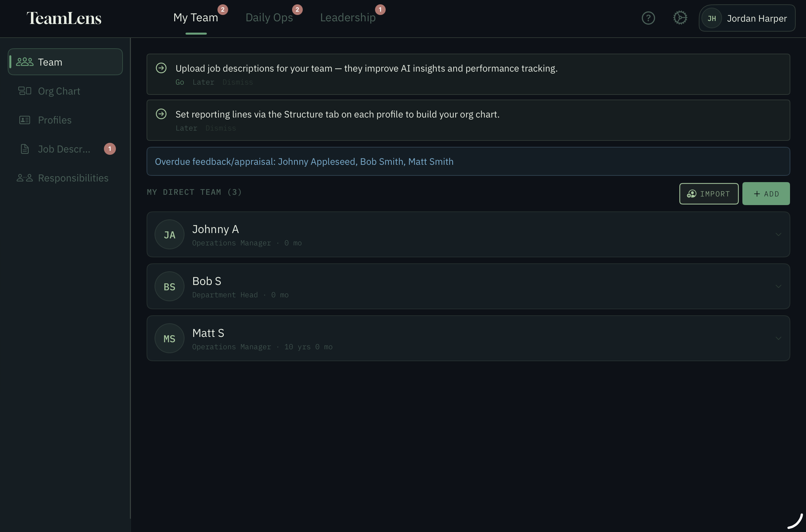Click the Team people icon in sidebar
Image resolution: width=806 pixels, height=532 pixels.
(x=25, y=62)
